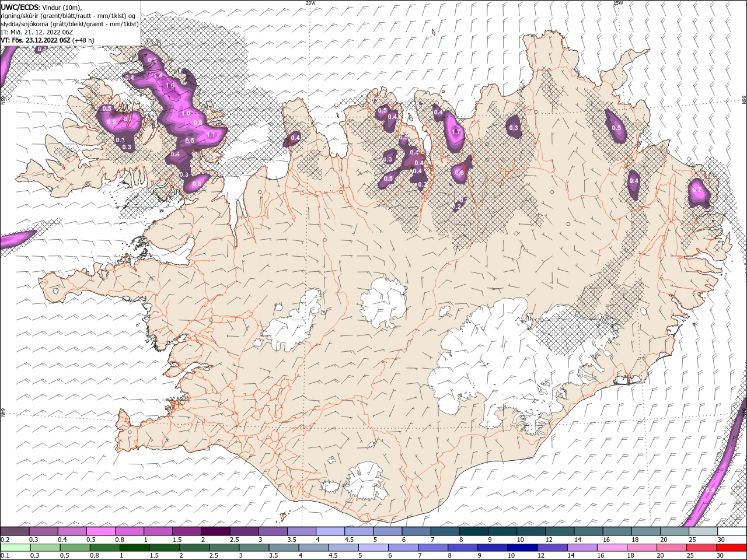Click the 15W longitude label

(618, 2)
